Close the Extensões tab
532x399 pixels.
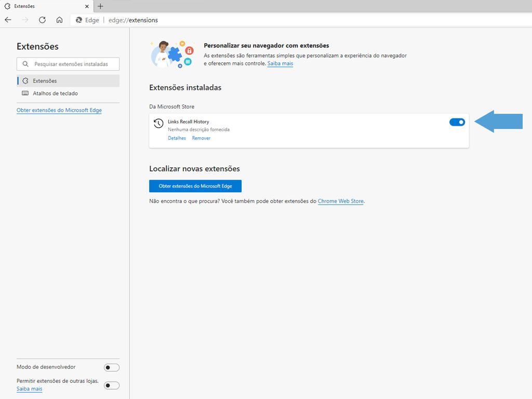pyautogui.click(x=87, y=6)
